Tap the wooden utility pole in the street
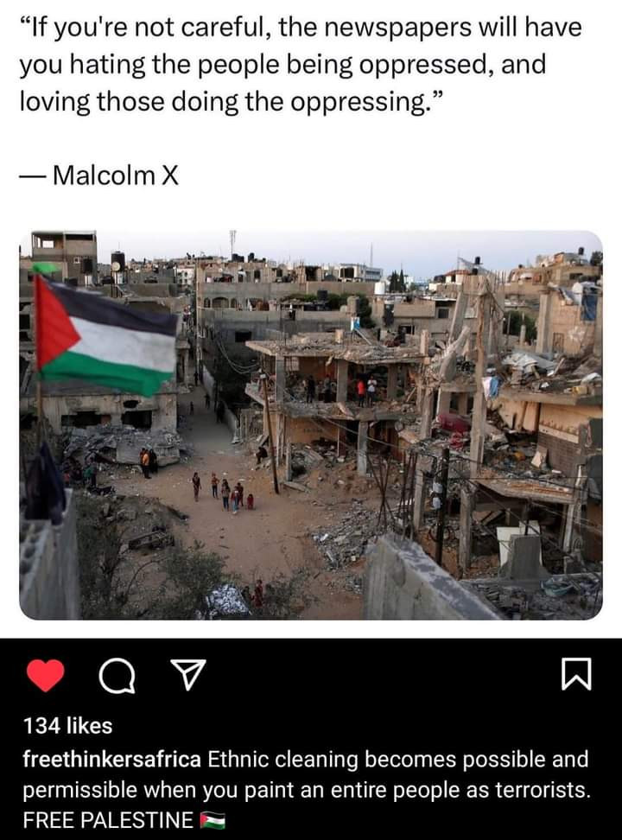 point(270,433)
